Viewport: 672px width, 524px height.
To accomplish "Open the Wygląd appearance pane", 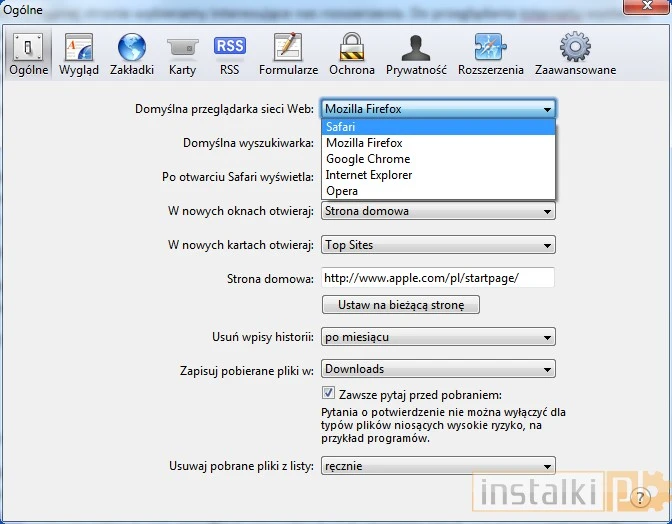I will 79,54.
